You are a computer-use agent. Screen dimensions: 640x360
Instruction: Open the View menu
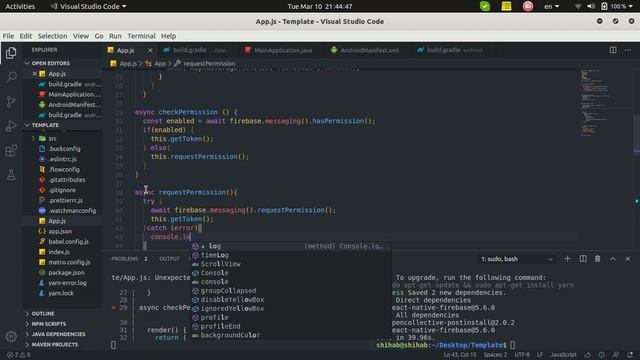(81, 36)
